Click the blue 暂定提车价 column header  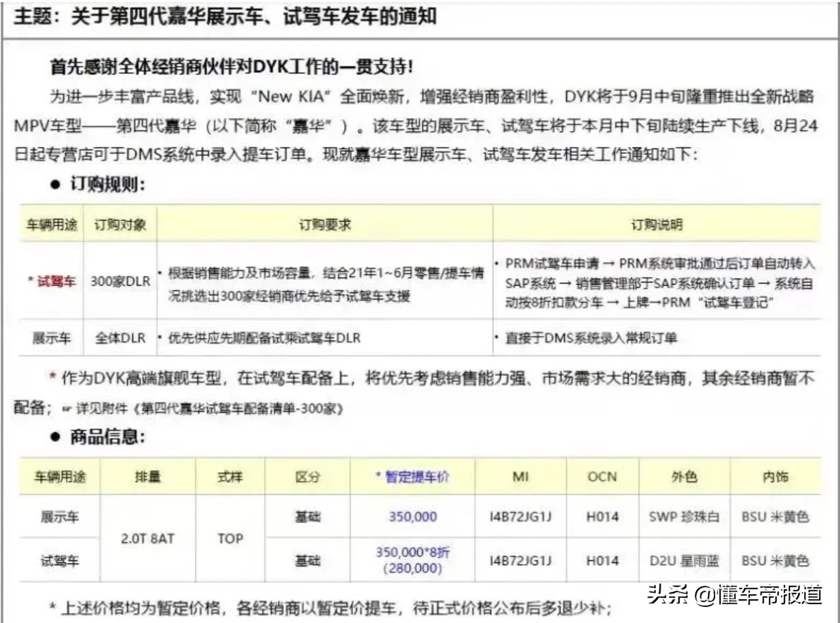[x=413, y=476]
